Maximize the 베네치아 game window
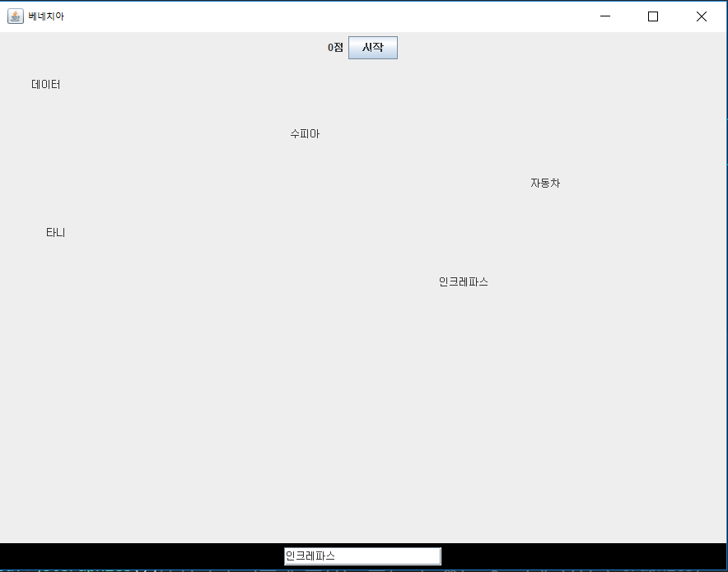Screen dimensions: 728x572 [652, 16]
